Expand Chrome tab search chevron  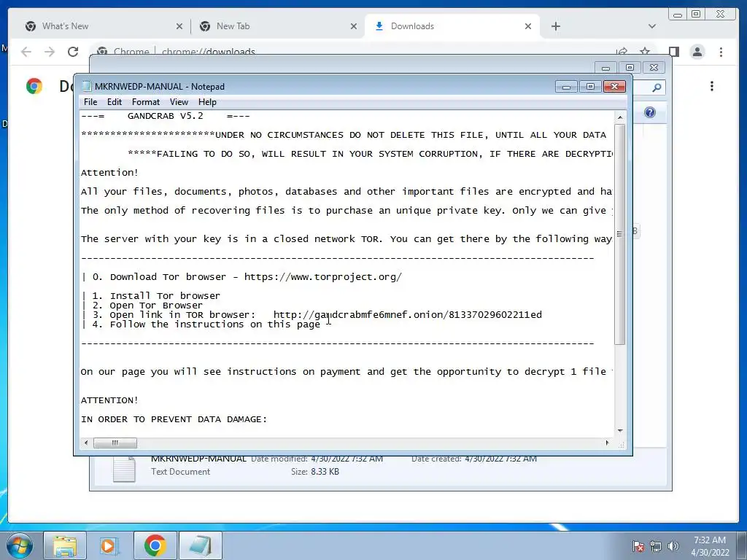[x=651, y=26]
